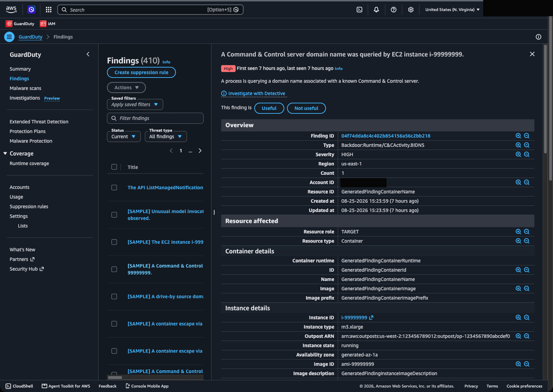Select all findings with header checkbox
This screenshot has height=392, width=553.
coord(114,167)
